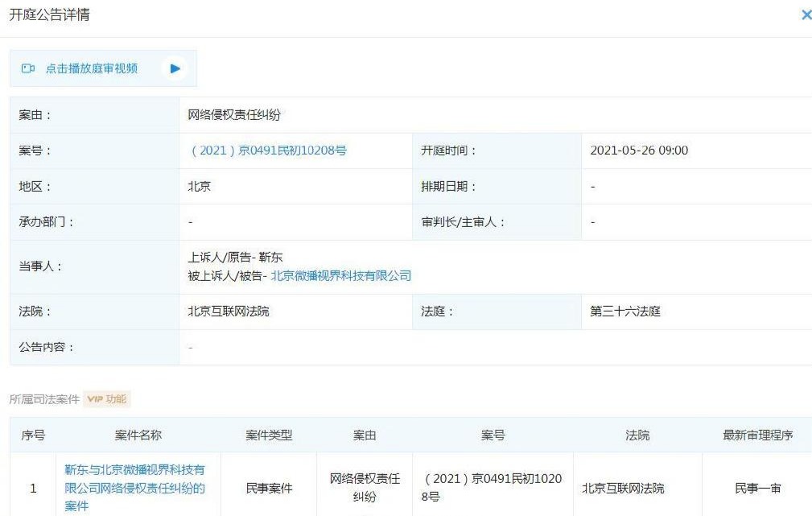The image size is (812, 516).
Task: Click the hearing time 2021-05-26 09:00
Action: pyautogui.click(x=639, y=151)
